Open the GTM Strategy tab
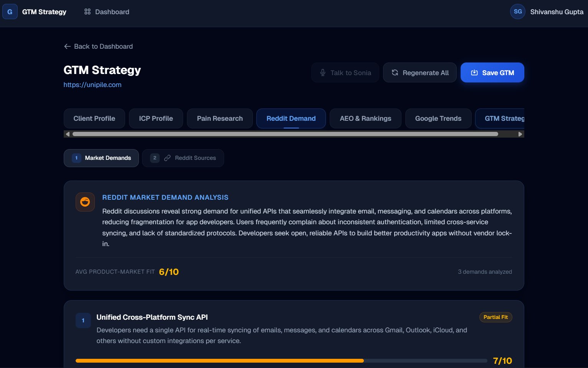The image size is (588, 368). [500, 118]
